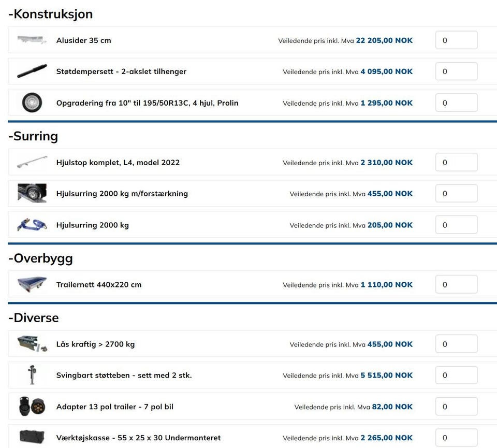Click the Alusider 35 cm product image
Viewport: 497px width, 448px height.
pos(32,40)
